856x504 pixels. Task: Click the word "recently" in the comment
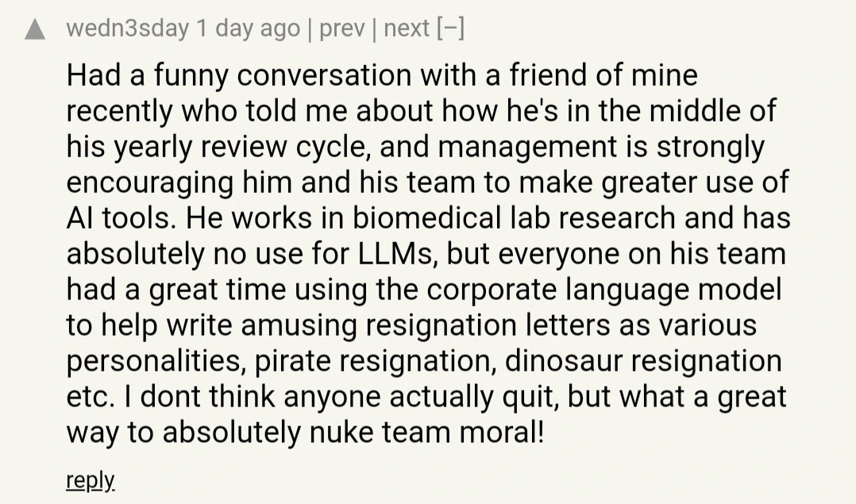120,112
